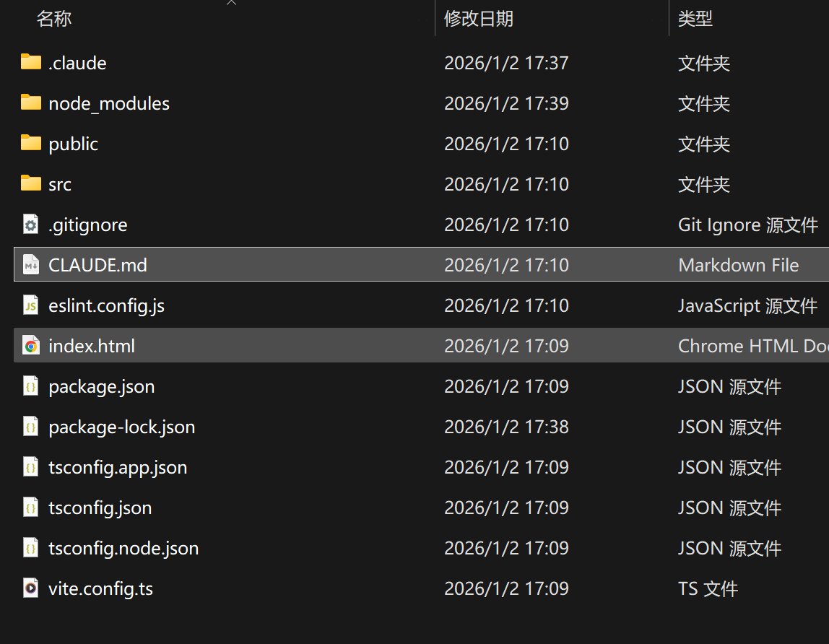Viewport: 829px width, 644px height.
Task: Click the gear icon beside .gitignore
Action: point(30,225)
